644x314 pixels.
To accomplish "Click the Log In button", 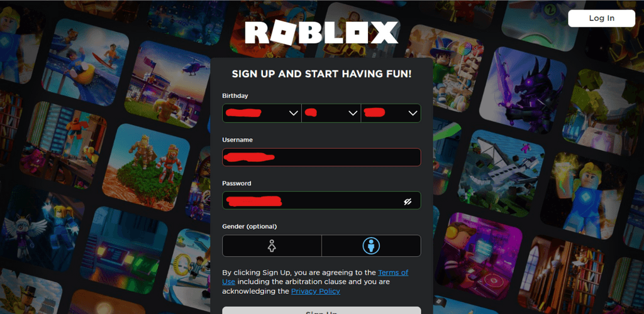I will tap(601, 18).
